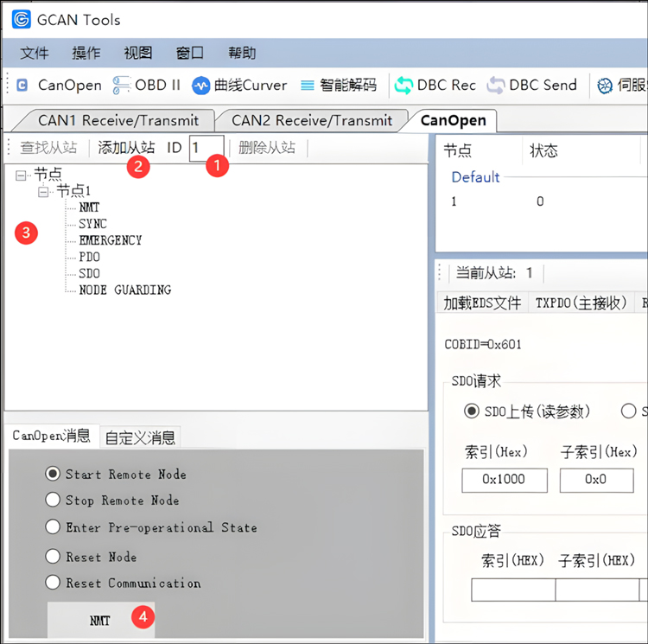Viewport: 648px width, 644px height.
Task: Select the SDO item in tree
Action: 89,273
